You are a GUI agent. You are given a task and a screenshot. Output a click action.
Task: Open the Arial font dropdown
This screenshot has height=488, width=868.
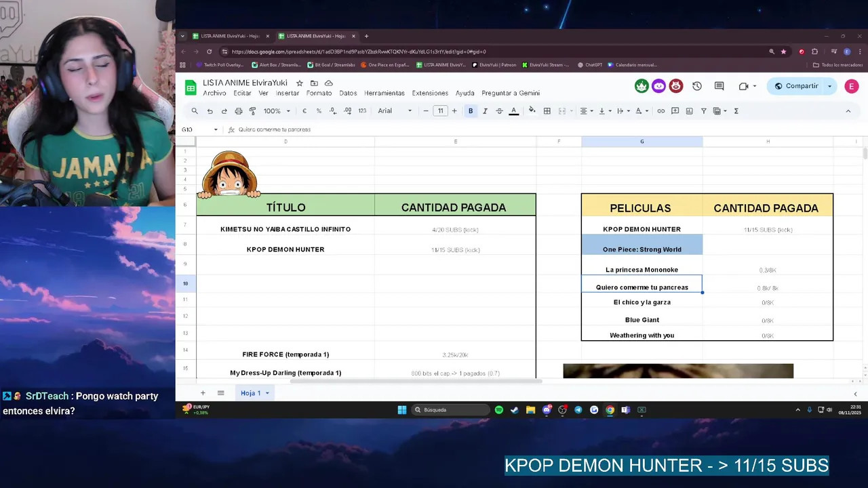point(395,111)
